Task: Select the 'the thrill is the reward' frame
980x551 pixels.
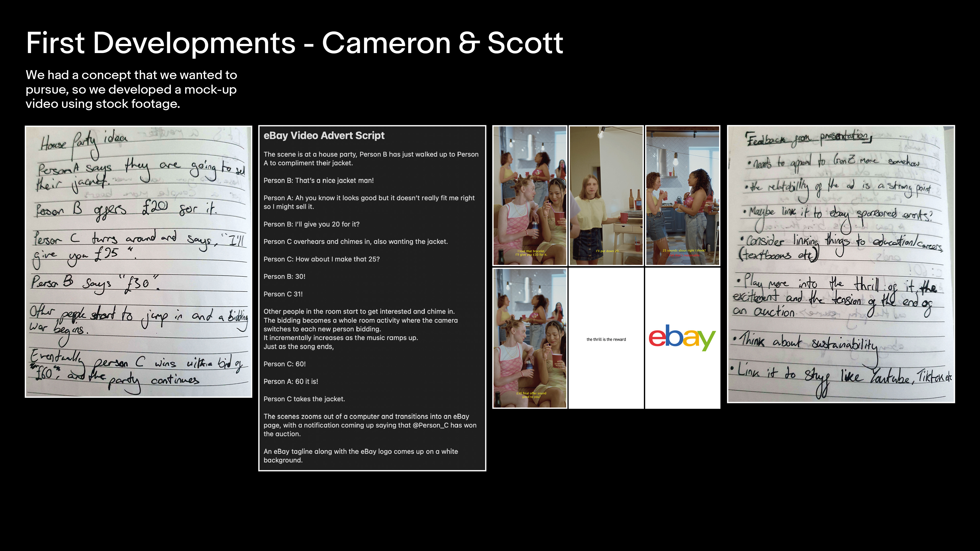Action: pyautogui.click(x=606, y=338)
